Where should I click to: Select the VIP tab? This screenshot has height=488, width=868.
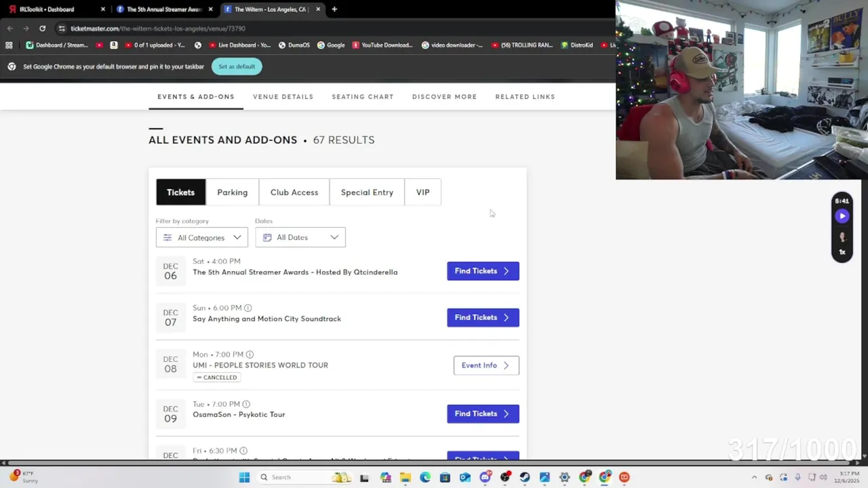(423, 192)
